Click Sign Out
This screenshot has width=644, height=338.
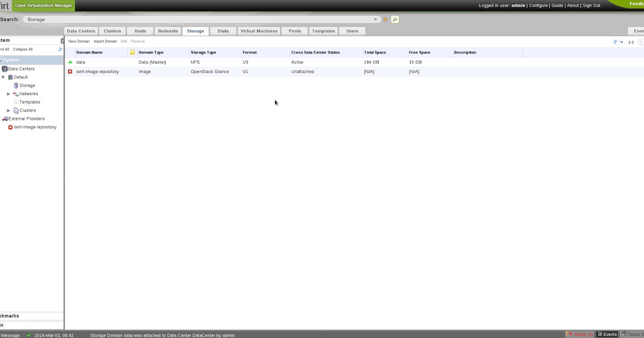click(591, 5)
